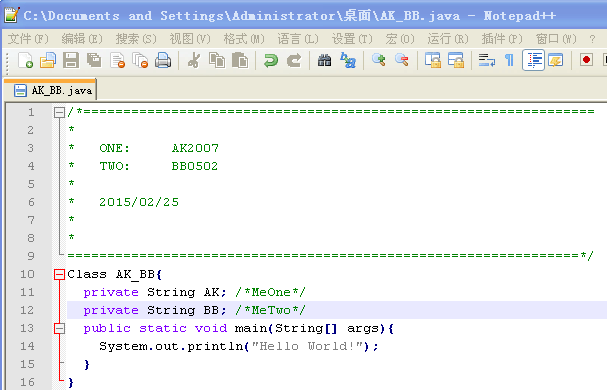607x390 pixels.
Task: Click the New file toolbar icon
Action: (26, 60)
